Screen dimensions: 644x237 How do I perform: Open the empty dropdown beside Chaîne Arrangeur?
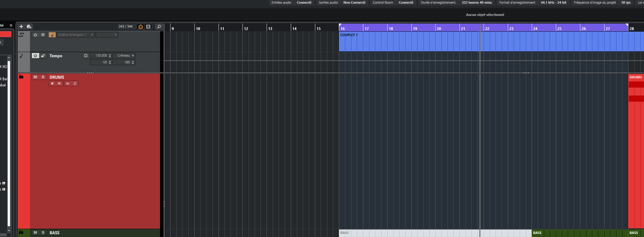coord(107,35)
